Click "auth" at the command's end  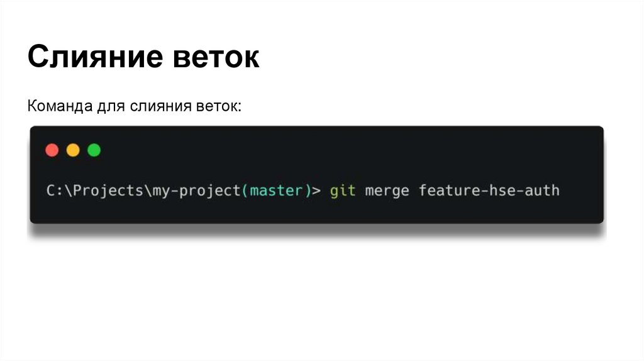540,190
